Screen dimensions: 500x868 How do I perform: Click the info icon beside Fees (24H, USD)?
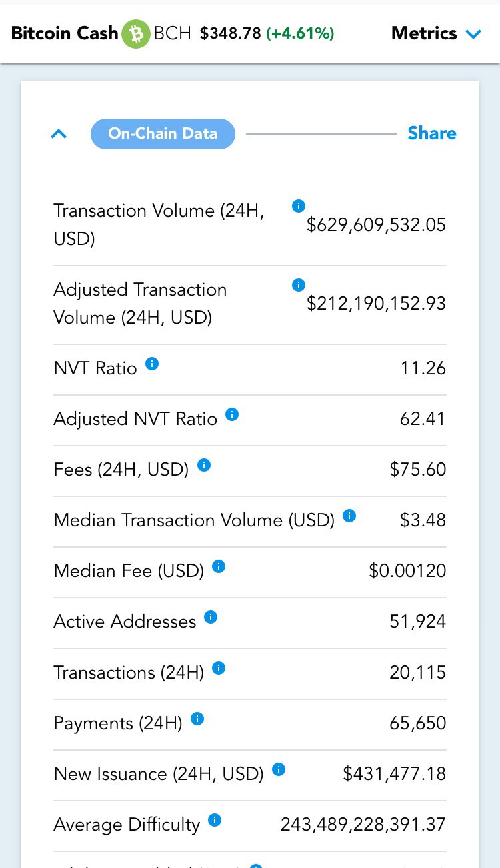[204, 465]
